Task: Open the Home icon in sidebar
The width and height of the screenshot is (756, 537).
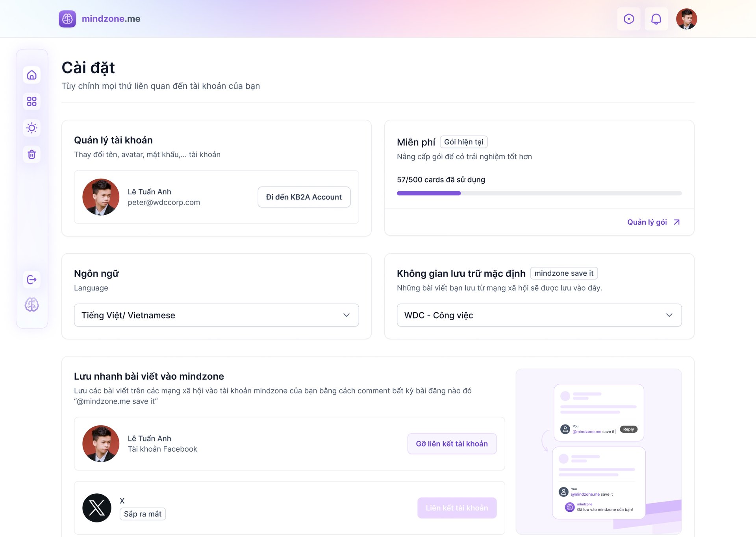Action: tap(32, 75)
